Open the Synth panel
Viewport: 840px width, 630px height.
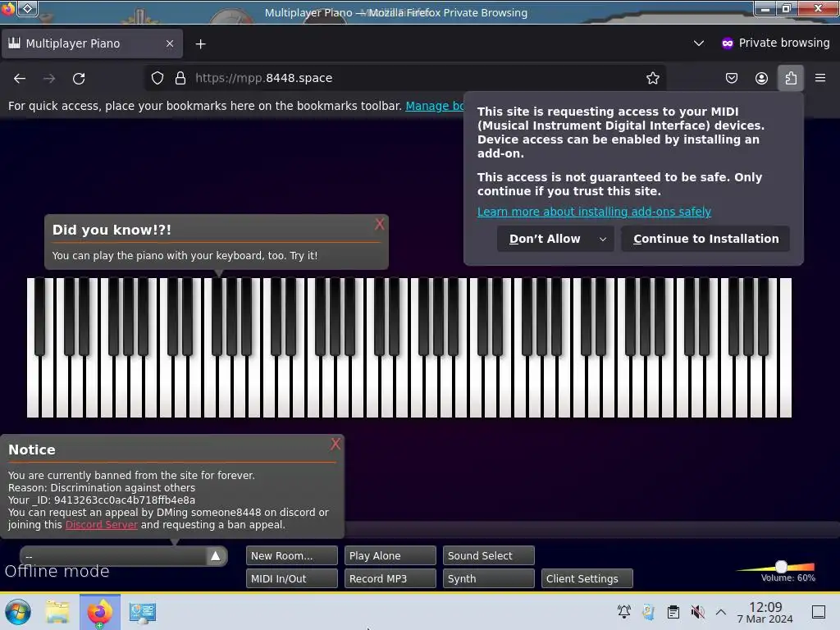pyautogui.click(x=489, y=578)
